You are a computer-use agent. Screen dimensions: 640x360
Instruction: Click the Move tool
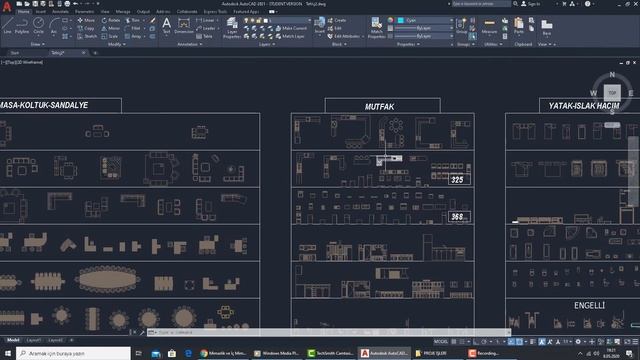(x=86, y=20)
